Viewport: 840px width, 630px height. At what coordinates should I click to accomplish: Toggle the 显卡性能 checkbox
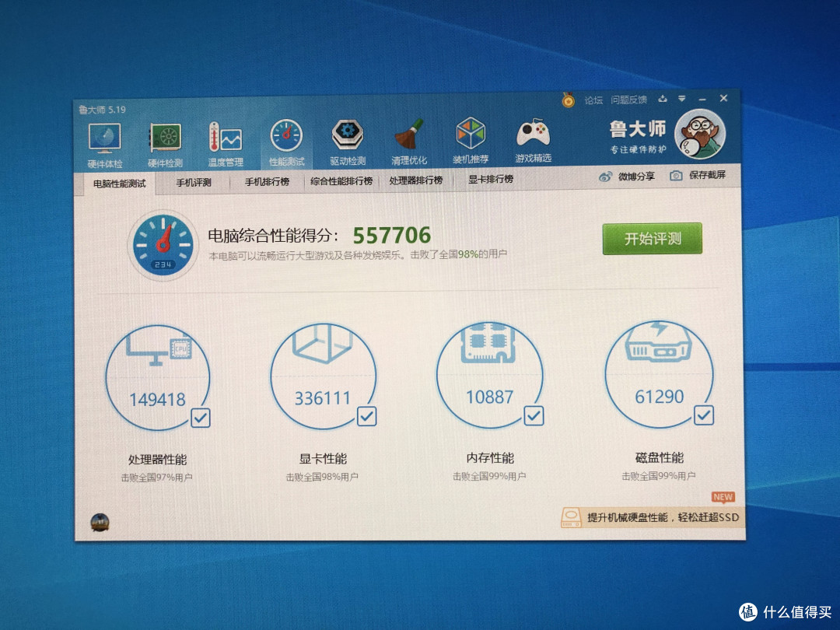(367, 416)
